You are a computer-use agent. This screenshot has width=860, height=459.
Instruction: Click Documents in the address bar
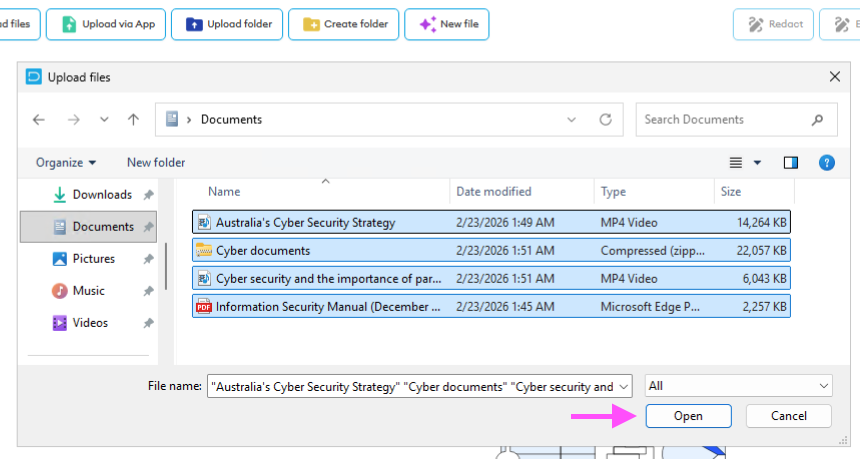tap(231, 120)
